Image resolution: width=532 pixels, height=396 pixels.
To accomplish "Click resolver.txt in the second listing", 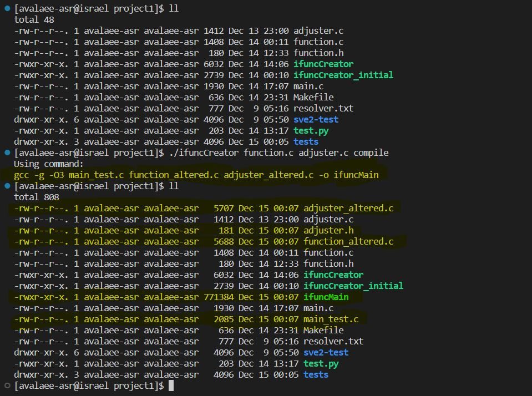I will pyautogui.click(x=333, y=341).
